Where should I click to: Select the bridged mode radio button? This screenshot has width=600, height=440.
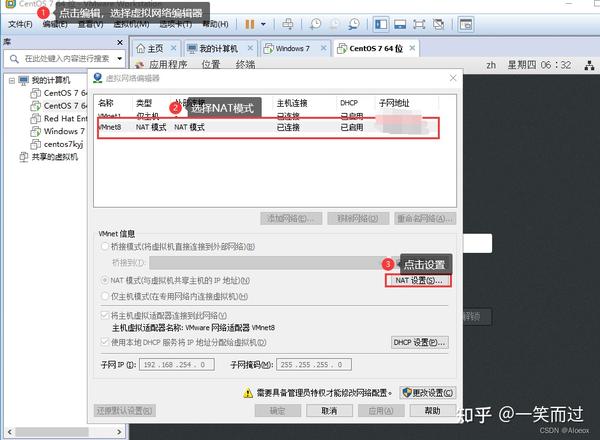pyautogui.click(x=104, y=247)
